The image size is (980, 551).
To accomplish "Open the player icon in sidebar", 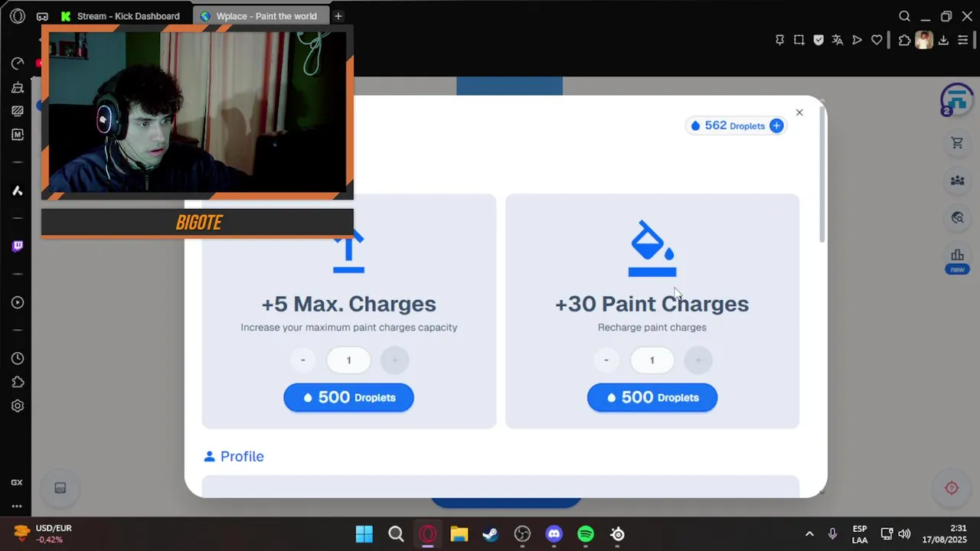I will click(18, 302).
